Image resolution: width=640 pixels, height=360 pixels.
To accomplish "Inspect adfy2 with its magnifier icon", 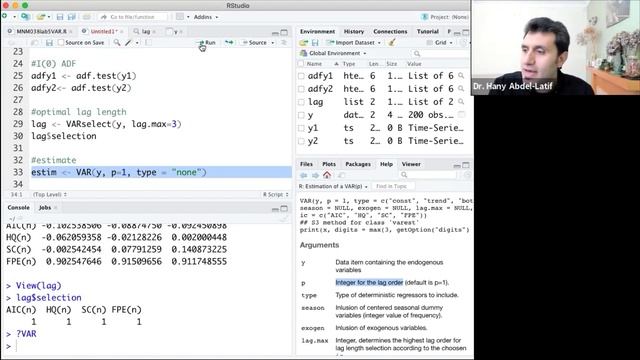I will [x=461, y=89].
